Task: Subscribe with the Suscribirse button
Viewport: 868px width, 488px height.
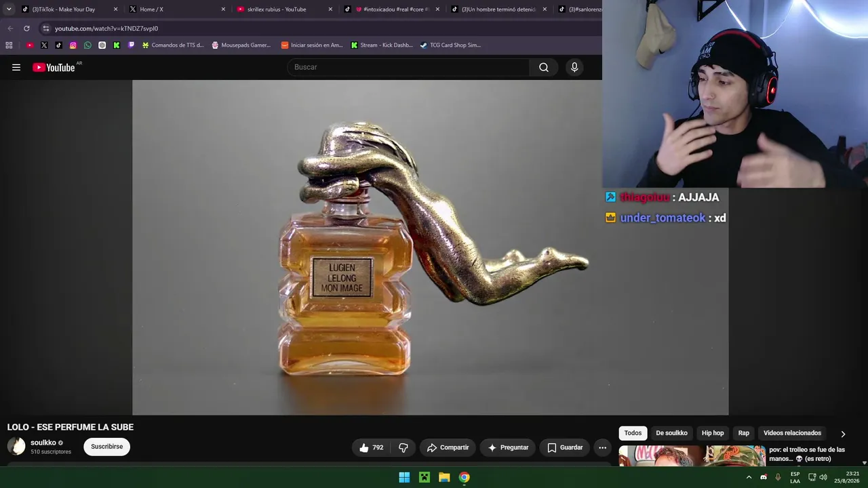Action: tap(106, 447)
